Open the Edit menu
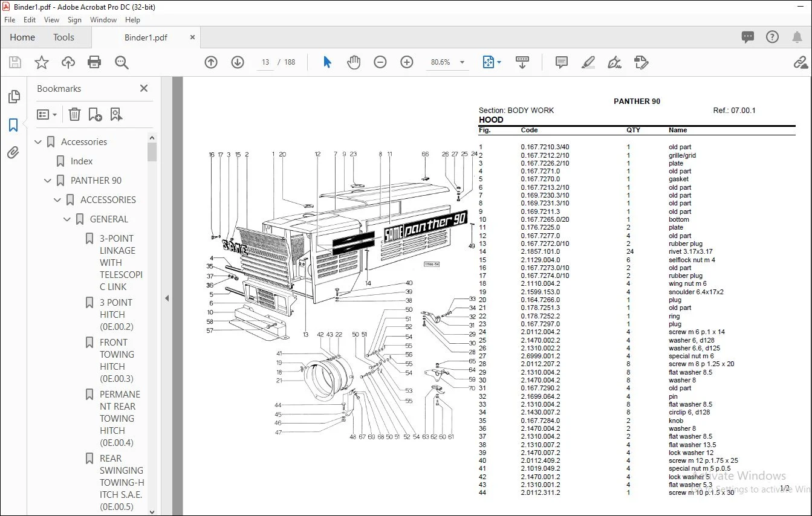 (x=30, y=20)
